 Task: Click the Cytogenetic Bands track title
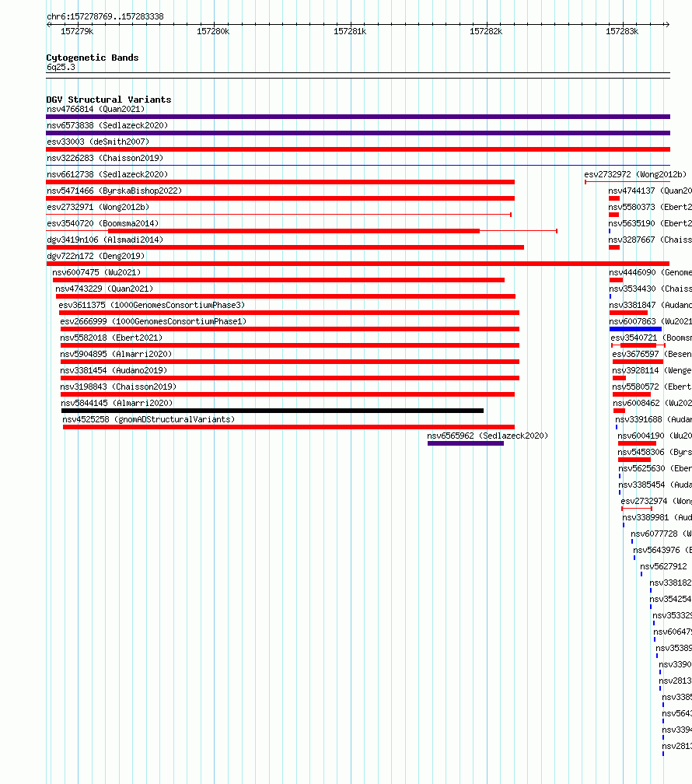click(93, 58)
